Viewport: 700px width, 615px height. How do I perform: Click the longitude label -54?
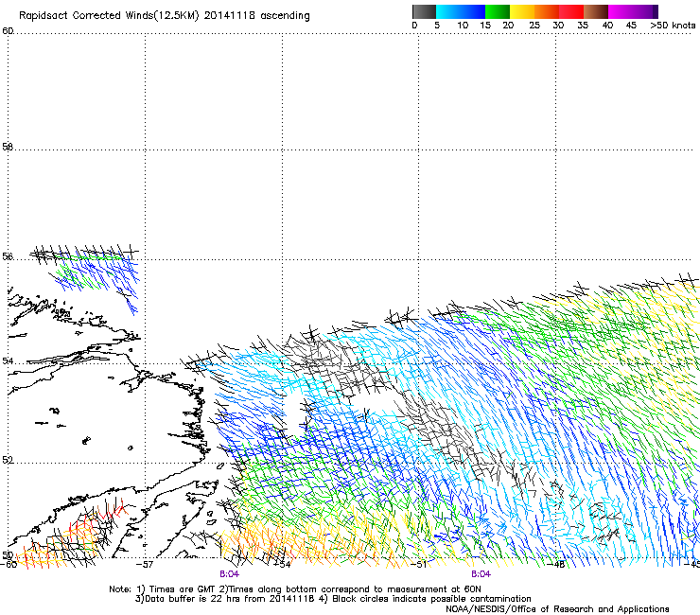[x=282, y=565]
